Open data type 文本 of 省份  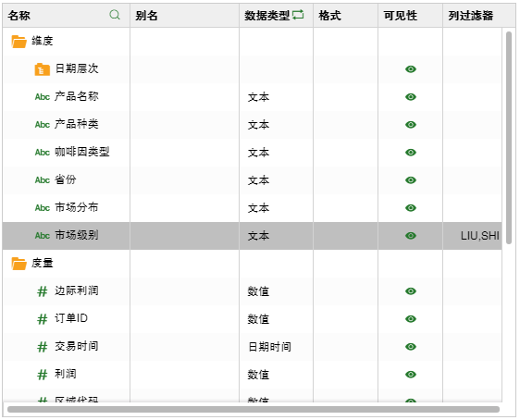pos(258,180)
